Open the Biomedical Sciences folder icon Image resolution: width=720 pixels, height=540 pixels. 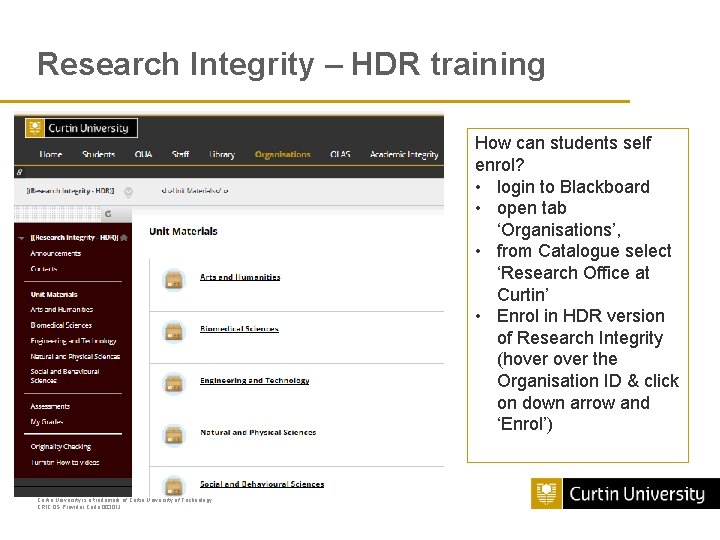(x=174, y=332)
